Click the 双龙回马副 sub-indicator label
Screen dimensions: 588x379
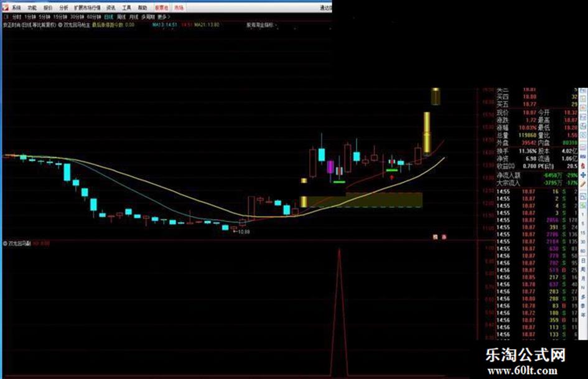click(19, 243)
